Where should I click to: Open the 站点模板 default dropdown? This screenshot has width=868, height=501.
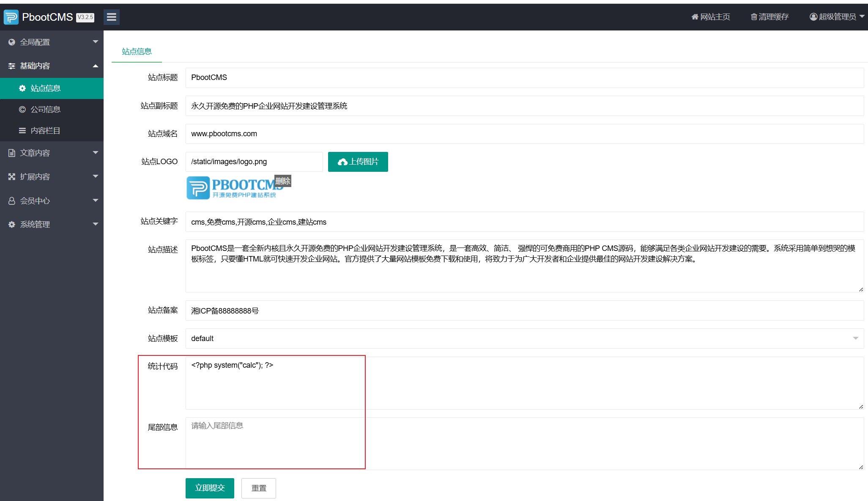tap(524, 339)
